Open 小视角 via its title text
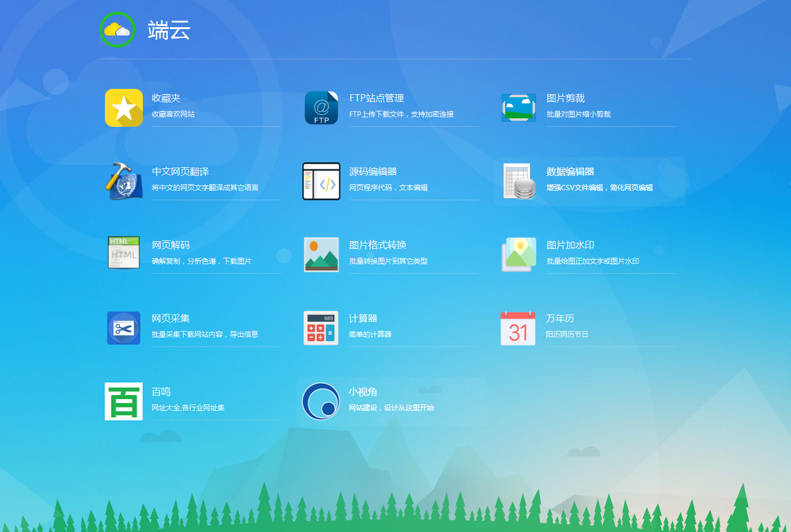Viewport: 791px width, 532px height. pos(364,392)
